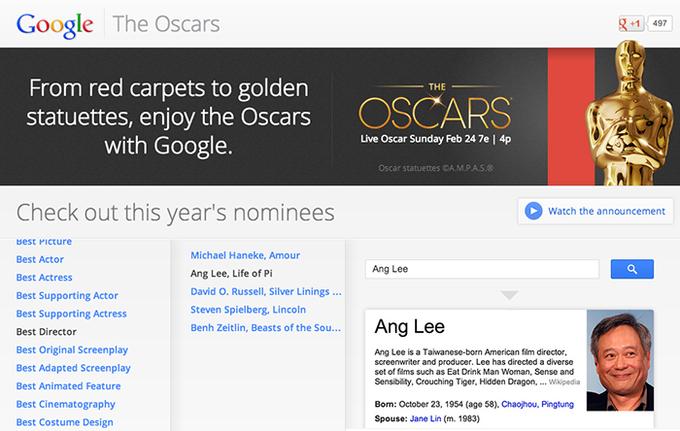Click the Ang Lee search input field

tap(484, 269)
